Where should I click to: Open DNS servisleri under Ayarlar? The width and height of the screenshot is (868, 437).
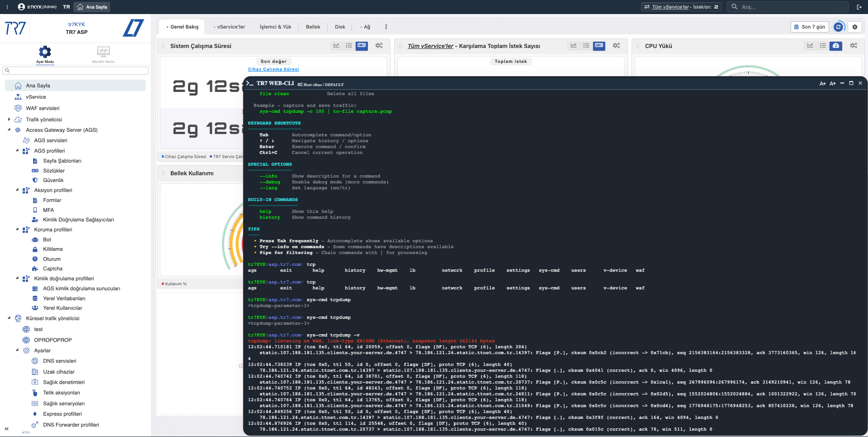pyautogui.click(x=59, y=361)
